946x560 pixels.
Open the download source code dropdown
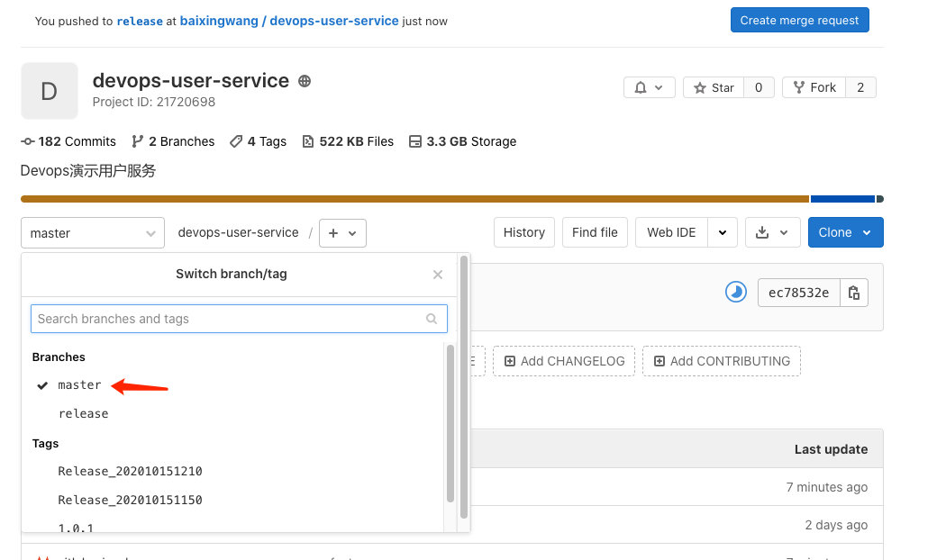[x=773, y=232]
